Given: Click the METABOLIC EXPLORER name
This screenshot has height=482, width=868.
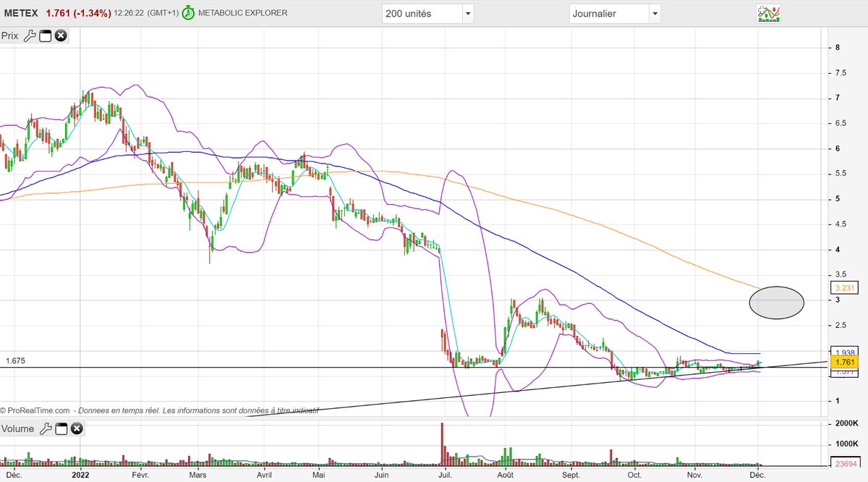Looking at the screenshot, I should pos(242,13).
